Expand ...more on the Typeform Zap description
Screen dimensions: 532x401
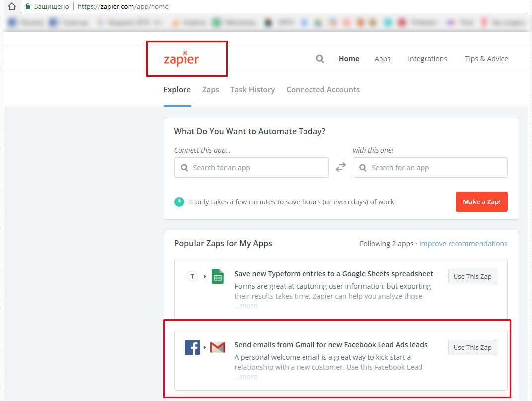point(246,306)
